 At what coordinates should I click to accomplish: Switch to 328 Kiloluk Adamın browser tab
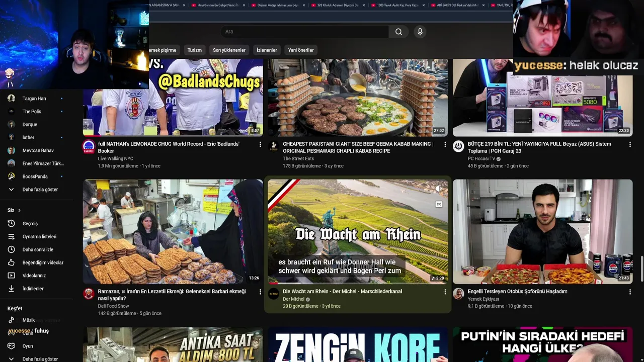[x=338, y=5]
